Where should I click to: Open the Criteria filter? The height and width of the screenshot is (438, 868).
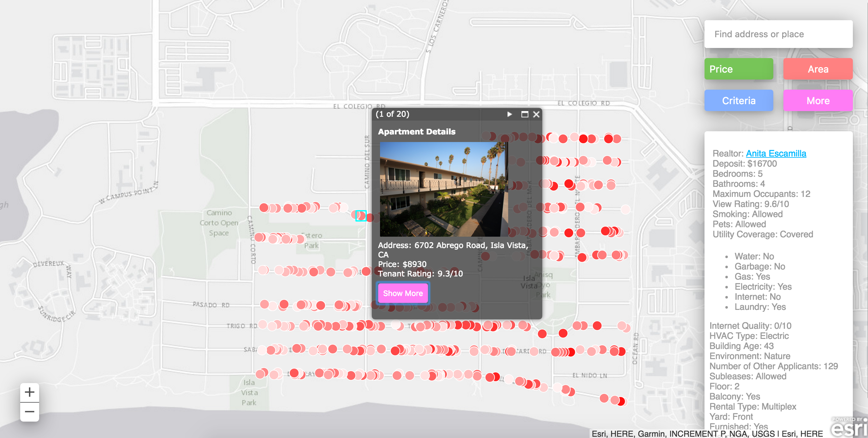[x=739, y=101]
